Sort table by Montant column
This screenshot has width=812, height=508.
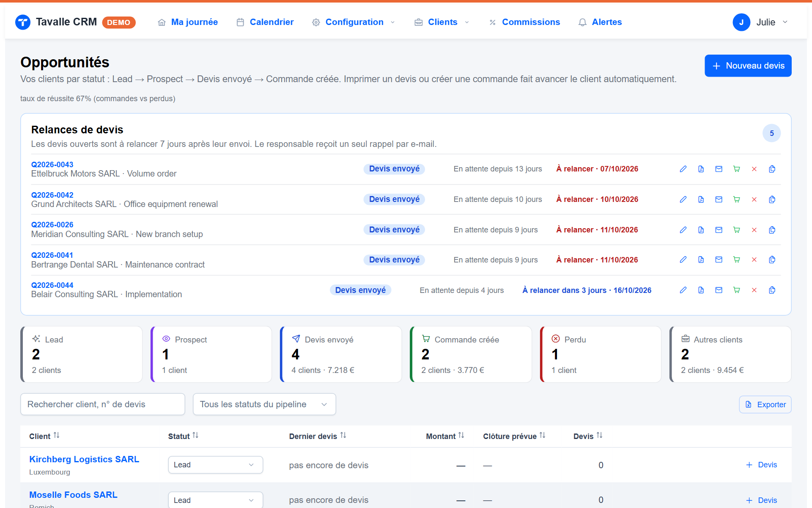click(x=445, y=436)
